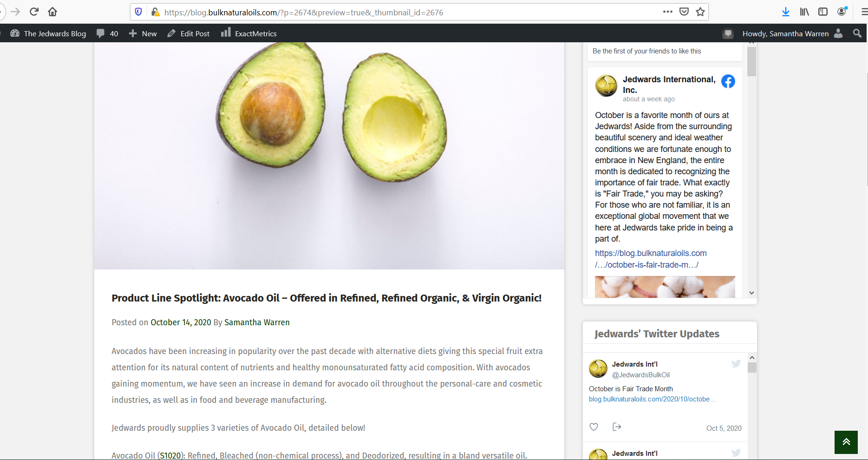Reload the page with the refresh icon
Viewport: 868px width, 460px height.
(34, 12)
